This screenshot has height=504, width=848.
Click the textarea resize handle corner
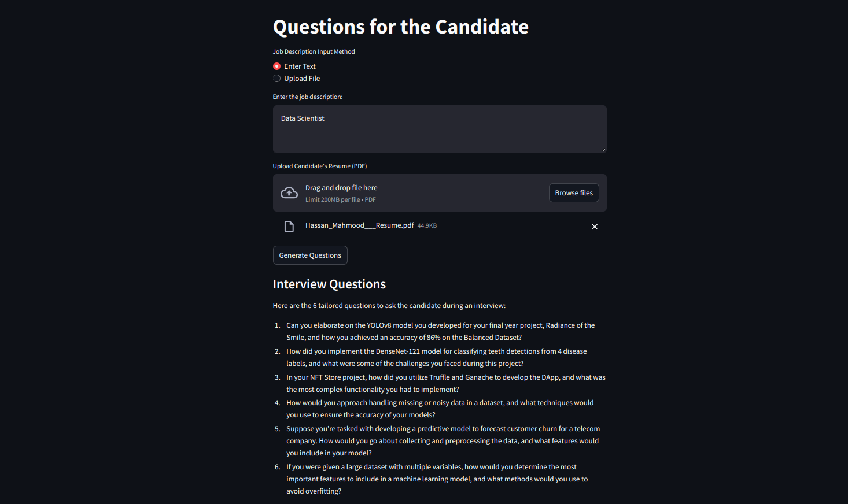603,150
